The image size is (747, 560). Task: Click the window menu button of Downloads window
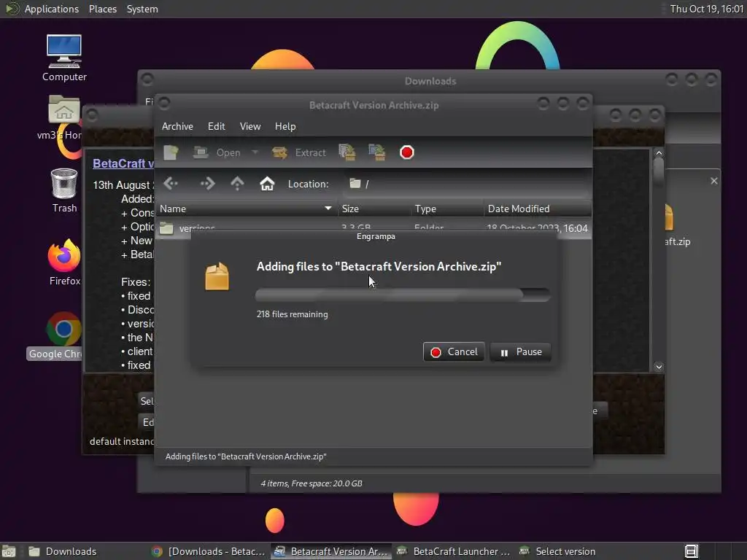[x=147, y=79]
